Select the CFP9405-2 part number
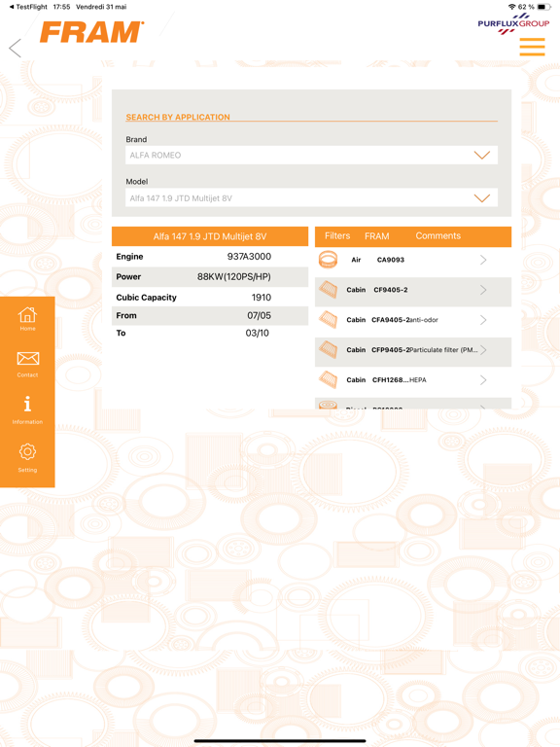The image size is (560, 747). pyautogui.click(x=391, y=350)
